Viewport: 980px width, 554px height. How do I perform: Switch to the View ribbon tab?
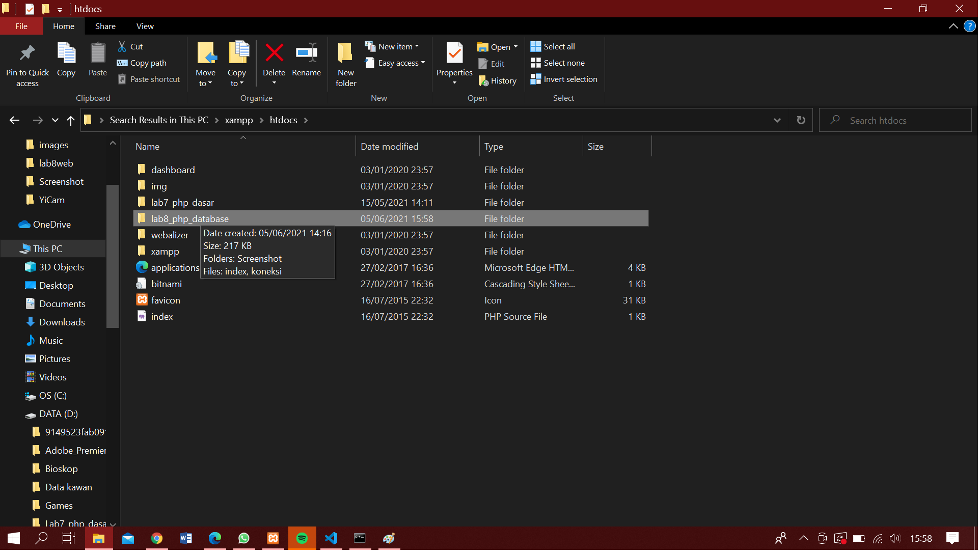tap(145, 26)
